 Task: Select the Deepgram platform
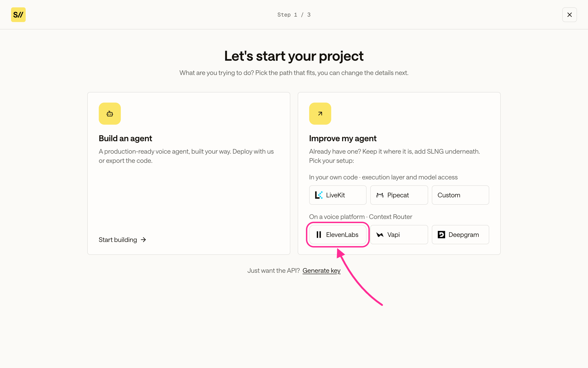[x=460, y=235]
